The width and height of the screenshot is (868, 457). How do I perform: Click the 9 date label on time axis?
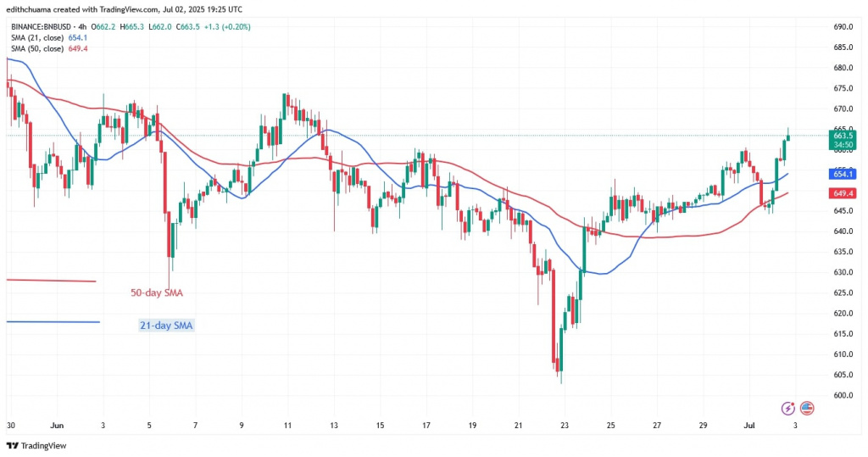point(242,426)
